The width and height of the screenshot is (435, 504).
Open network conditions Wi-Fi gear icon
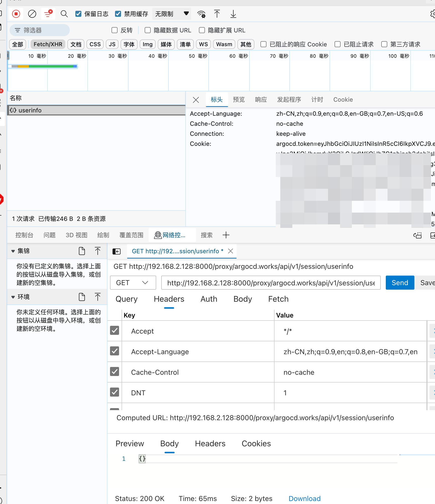[201, 14]
